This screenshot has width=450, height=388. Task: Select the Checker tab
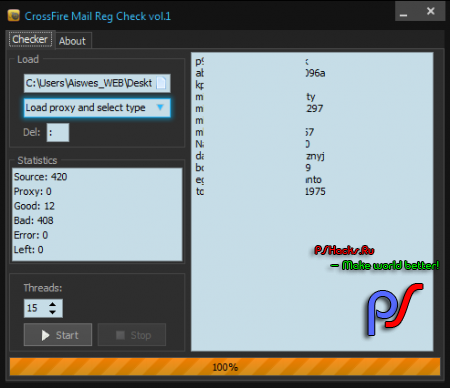30,39
